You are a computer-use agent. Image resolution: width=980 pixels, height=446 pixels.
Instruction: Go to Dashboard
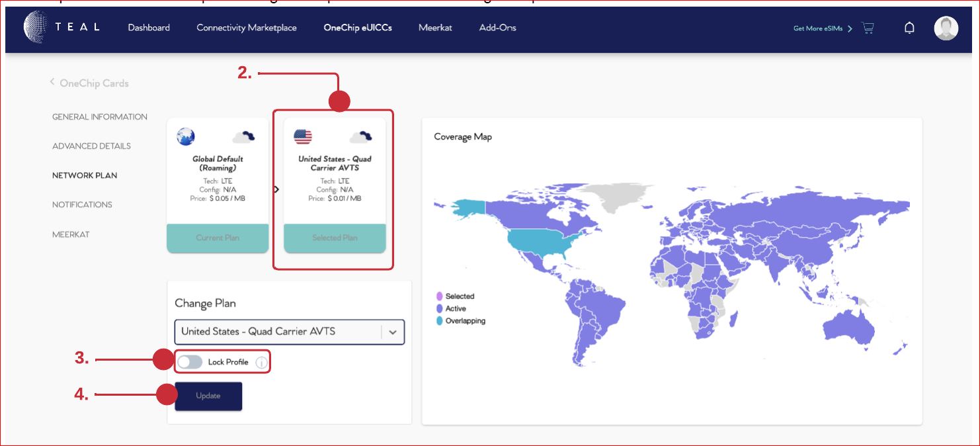point(149,28)
